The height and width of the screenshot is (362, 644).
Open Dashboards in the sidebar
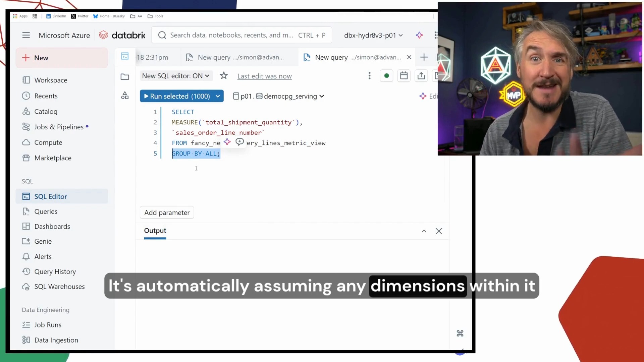click(62, 226)
